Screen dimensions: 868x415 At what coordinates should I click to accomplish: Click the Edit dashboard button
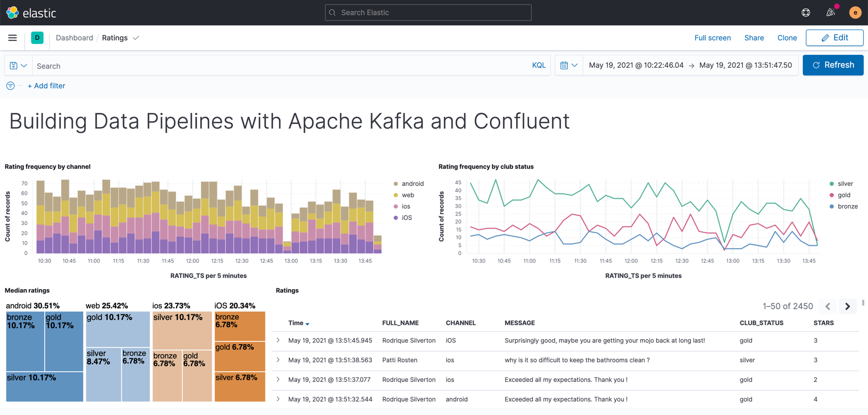point(834,38)
